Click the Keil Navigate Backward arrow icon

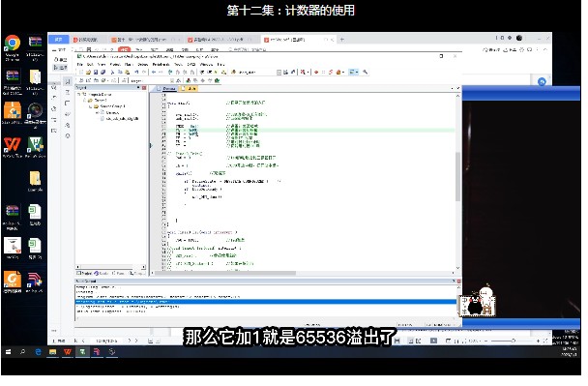[154, 72]
